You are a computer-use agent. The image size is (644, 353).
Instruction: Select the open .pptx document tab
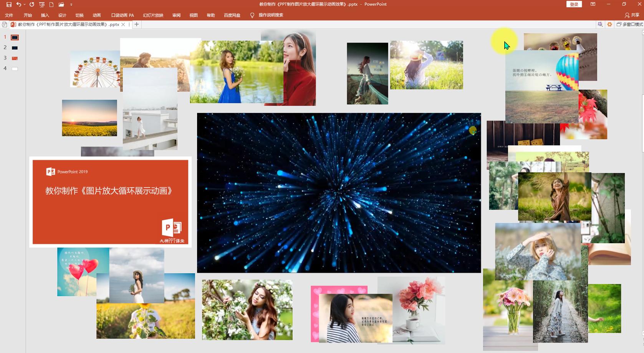pyautogui.click(x=68, y=25)
